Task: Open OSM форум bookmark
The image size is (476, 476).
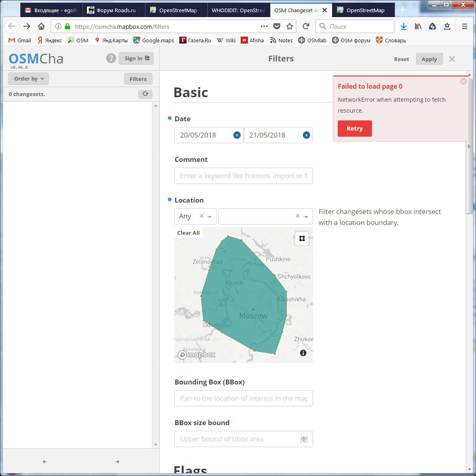Action: pos(351,40)
